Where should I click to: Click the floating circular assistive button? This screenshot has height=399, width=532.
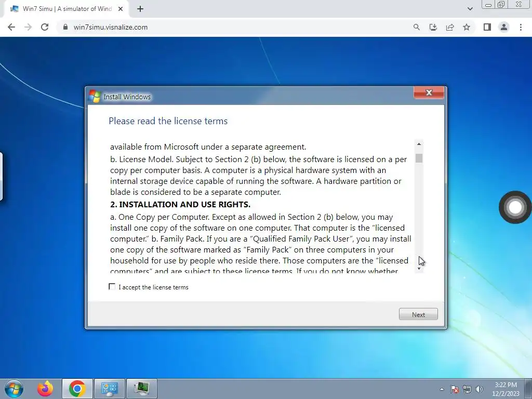515,207
